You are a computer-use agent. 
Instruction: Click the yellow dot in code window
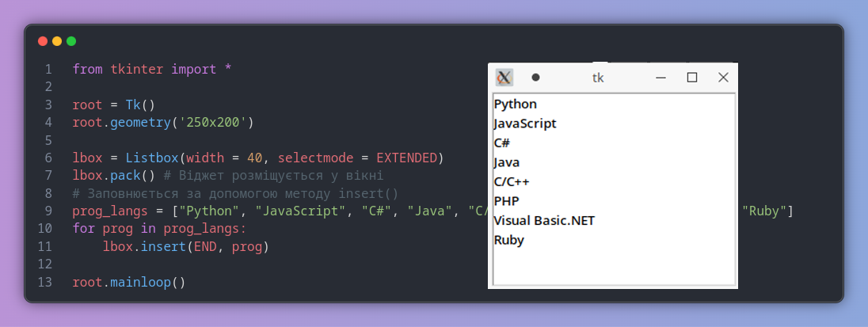[x=57, y=41]
